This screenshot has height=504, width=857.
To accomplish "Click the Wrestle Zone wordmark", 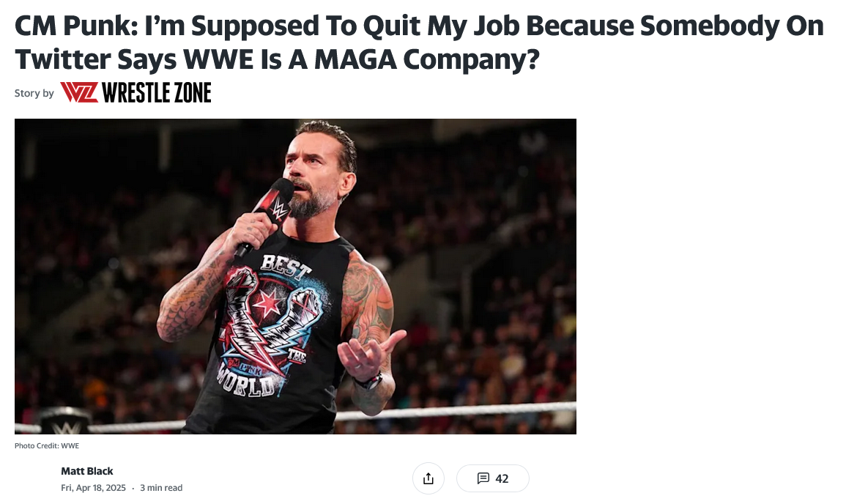I will [x=157, y=92].
